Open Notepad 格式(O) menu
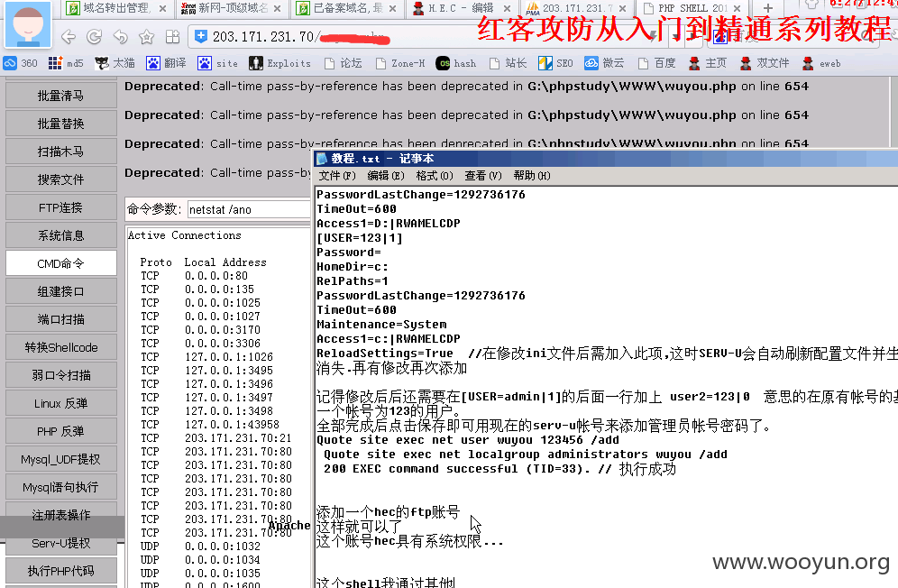The height and width of the screenshot is (588, 898). point(434,175)
